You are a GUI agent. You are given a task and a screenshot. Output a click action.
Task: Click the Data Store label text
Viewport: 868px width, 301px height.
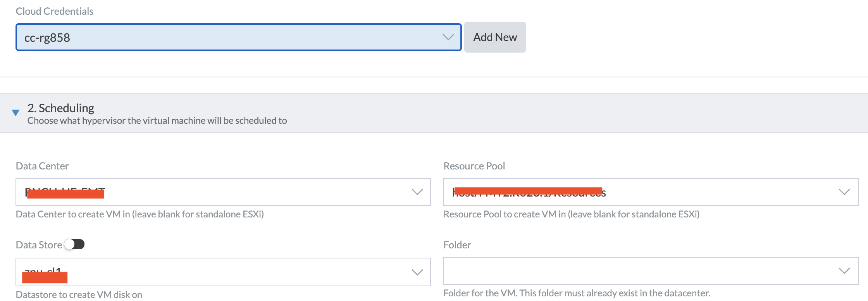(39, 245)
